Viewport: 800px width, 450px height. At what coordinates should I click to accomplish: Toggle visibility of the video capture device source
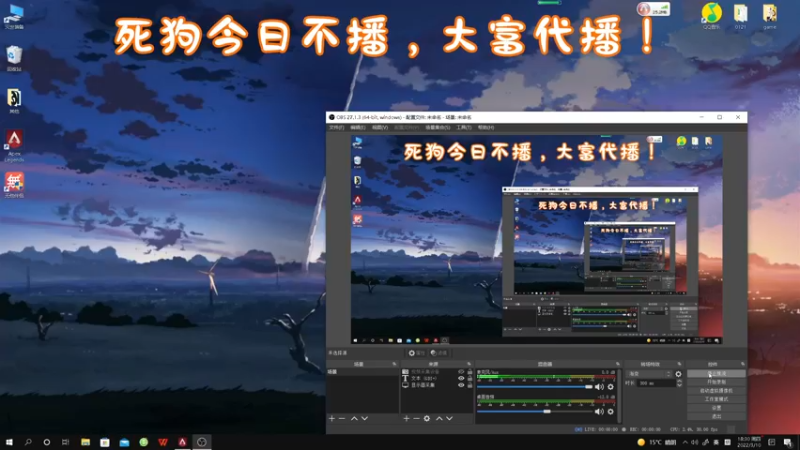point(461,372)
